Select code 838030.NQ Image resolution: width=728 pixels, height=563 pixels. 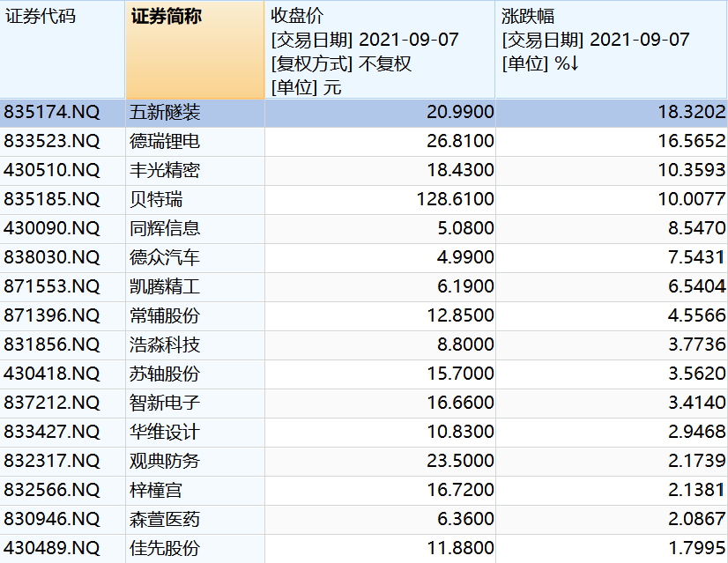point(51,257)
